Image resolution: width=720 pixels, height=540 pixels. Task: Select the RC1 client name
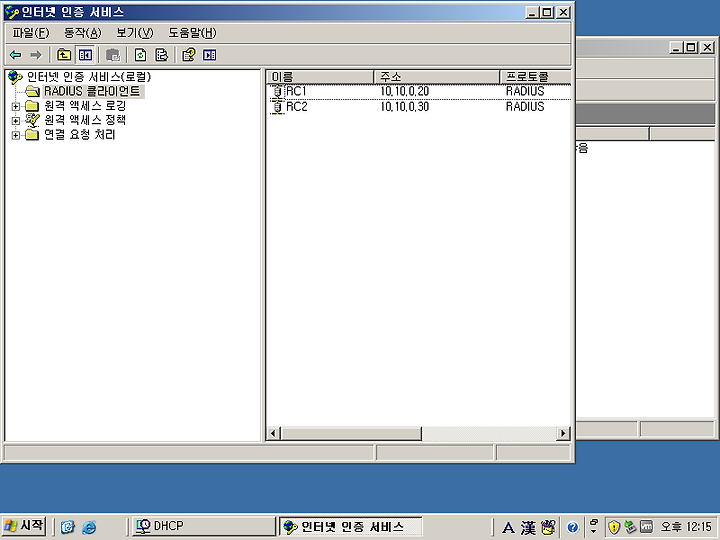coord(296,91)
